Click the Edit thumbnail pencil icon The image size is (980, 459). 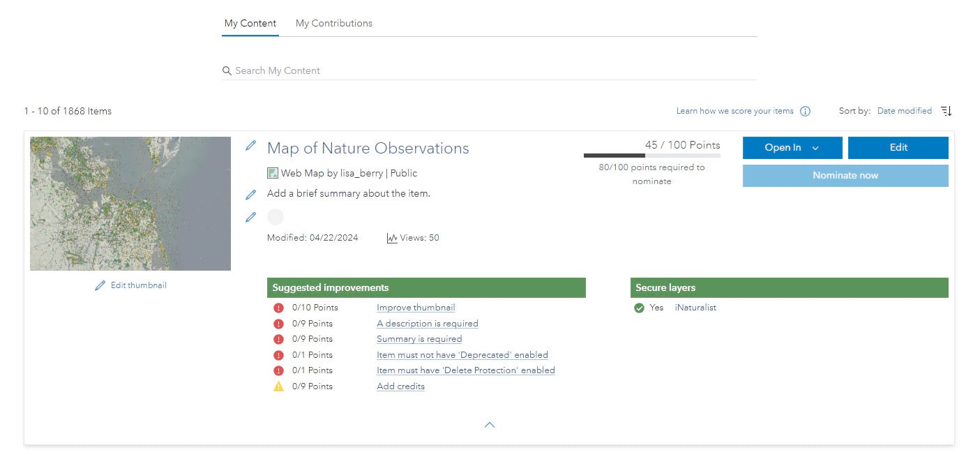100,285
